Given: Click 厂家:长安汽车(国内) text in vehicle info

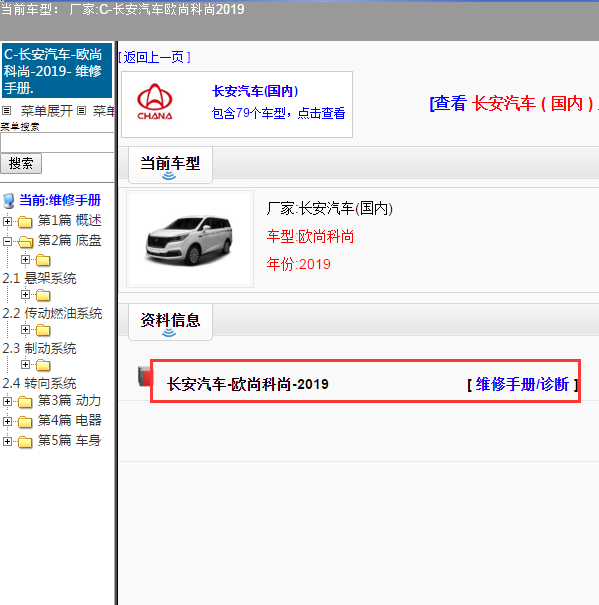Looking at the screenshot, I should [x=329, y=209].
